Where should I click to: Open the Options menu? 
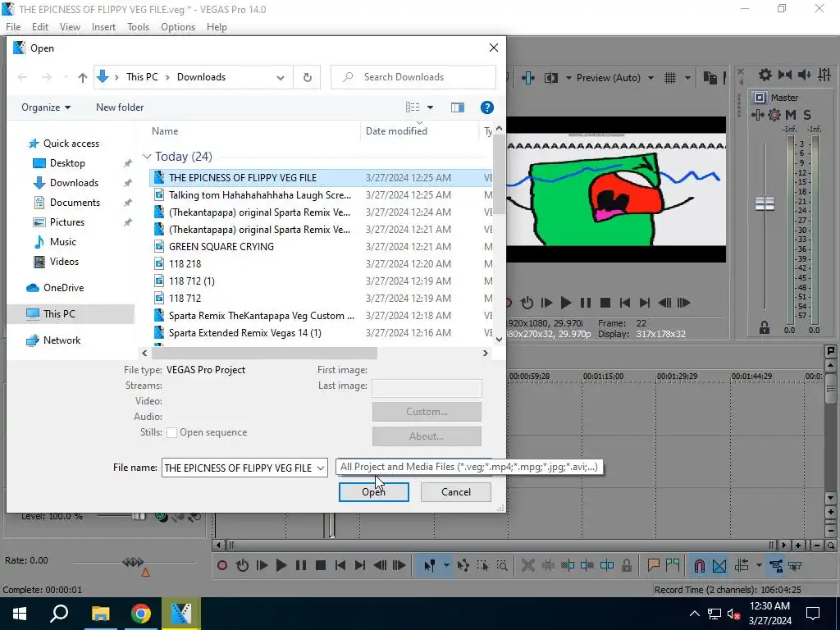point(178,27)
